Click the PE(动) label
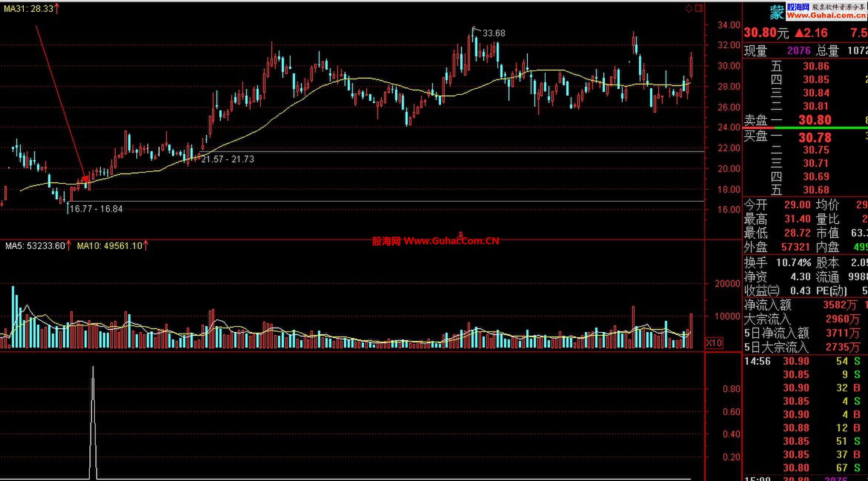This screenshot has height=481, width=868. 831,291
